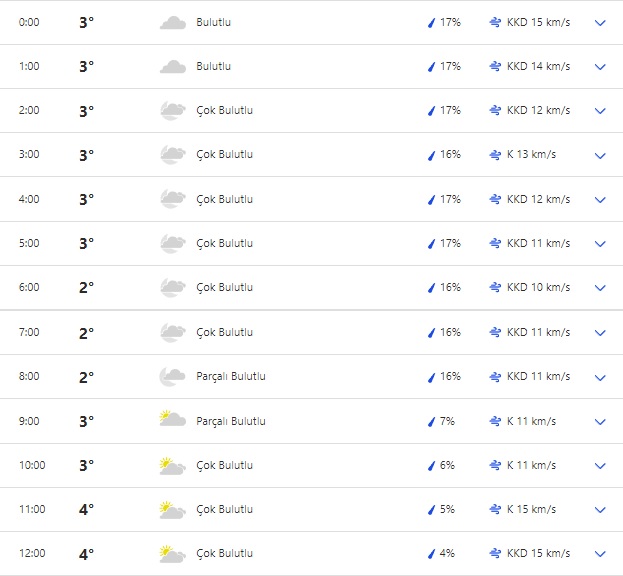Click the cloud icon in the 0:00 row
The width and height of the screenshot is (623, 576).
coord(173,22)
